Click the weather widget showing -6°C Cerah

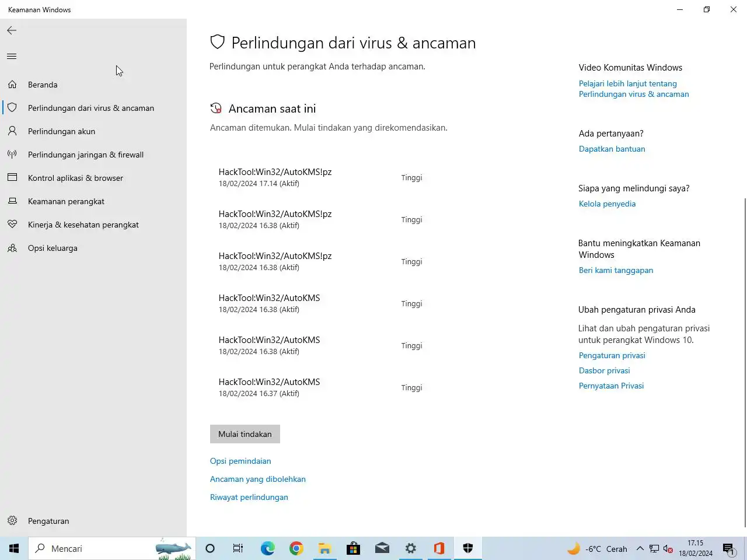598,549
